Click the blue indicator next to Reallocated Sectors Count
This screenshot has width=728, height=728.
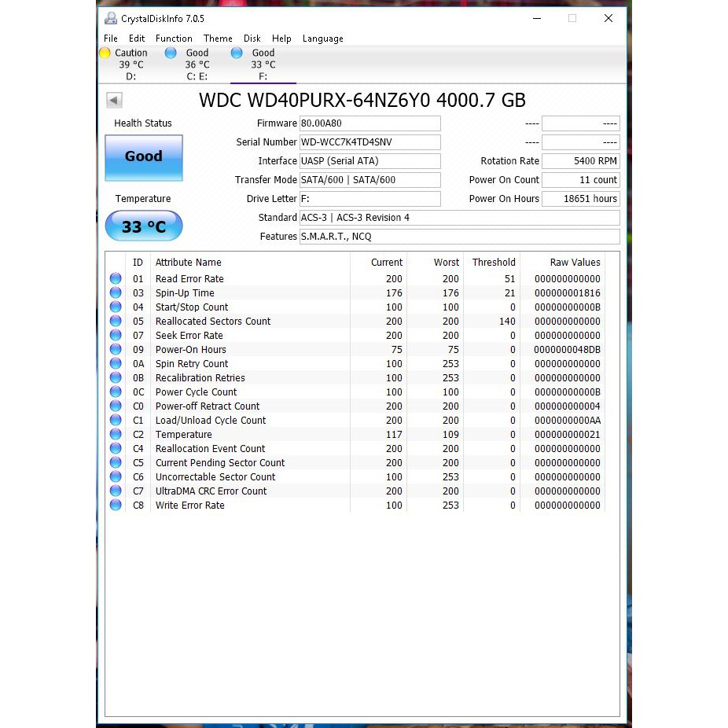[x=115, y=321]
